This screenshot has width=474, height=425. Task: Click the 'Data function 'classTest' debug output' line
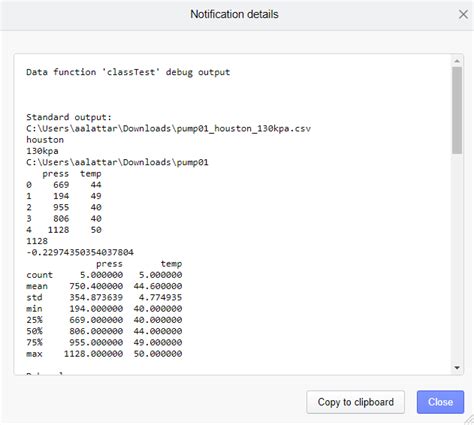pos(128,72)
